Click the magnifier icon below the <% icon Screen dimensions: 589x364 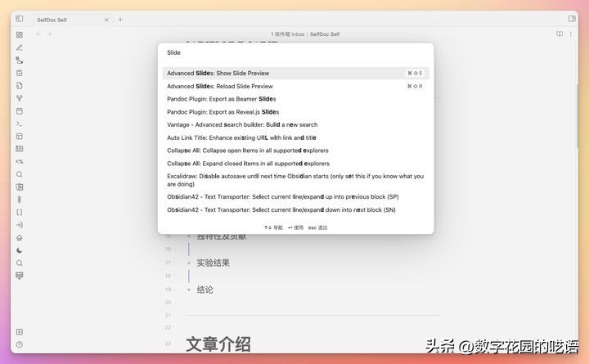[x=20, y=174]
